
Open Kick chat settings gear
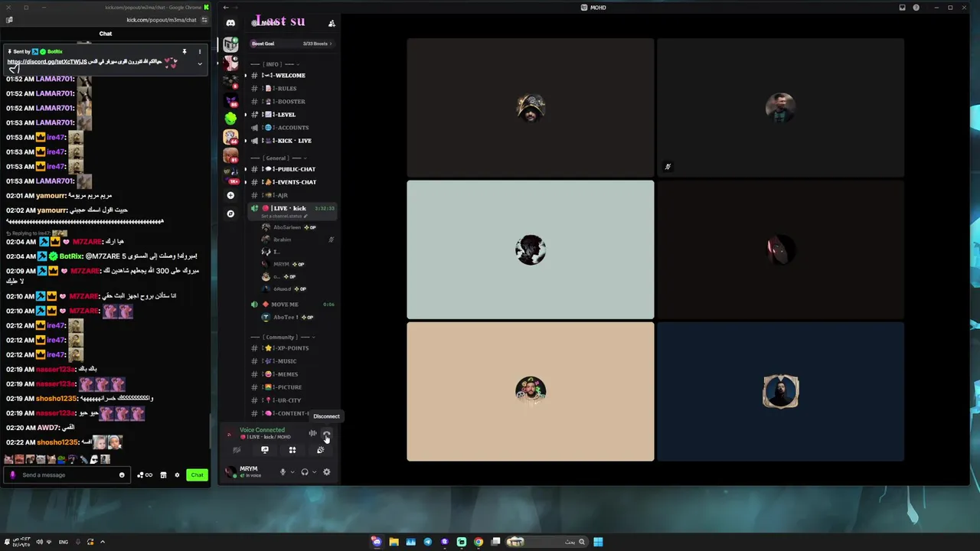[177, 475]
